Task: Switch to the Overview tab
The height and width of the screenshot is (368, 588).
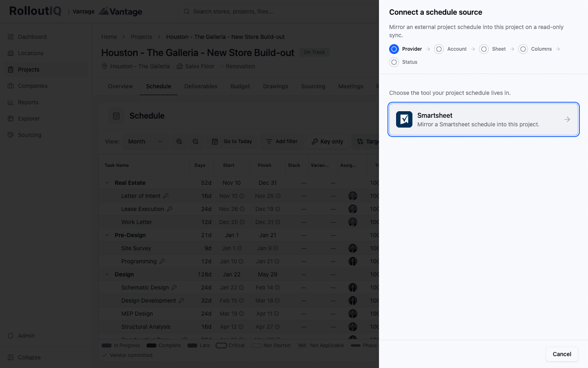Action: pyautogui.click(x=120, y=86)
